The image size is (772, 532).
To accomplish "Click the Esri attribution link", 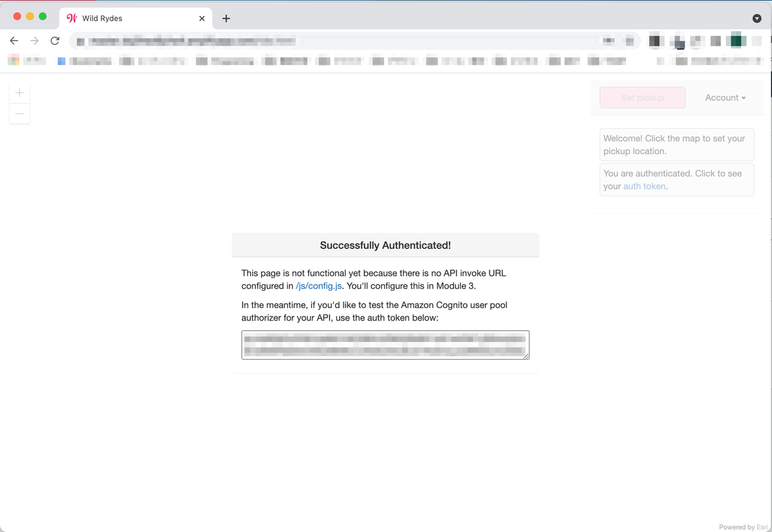I will (x=762, y=527).
